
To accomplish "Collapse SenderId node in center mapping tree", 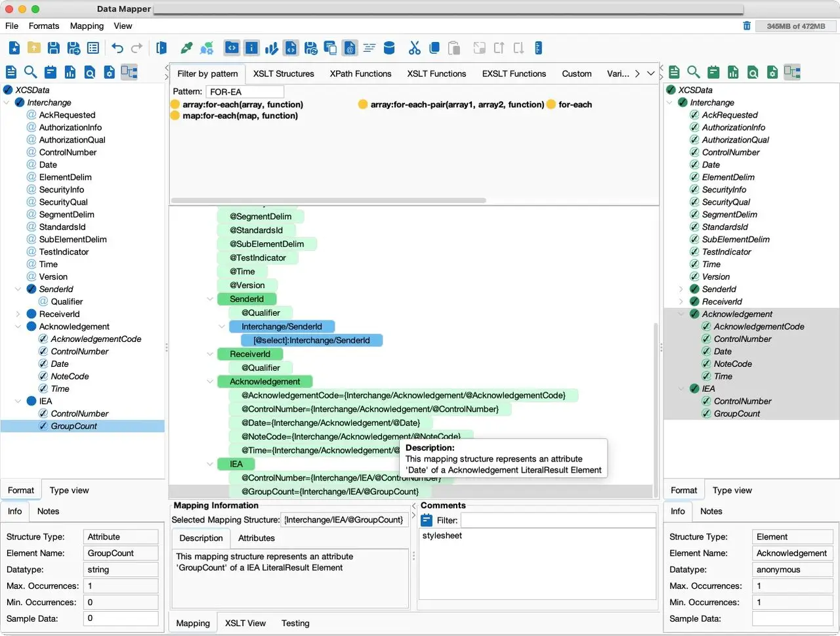I will (210, 299).
